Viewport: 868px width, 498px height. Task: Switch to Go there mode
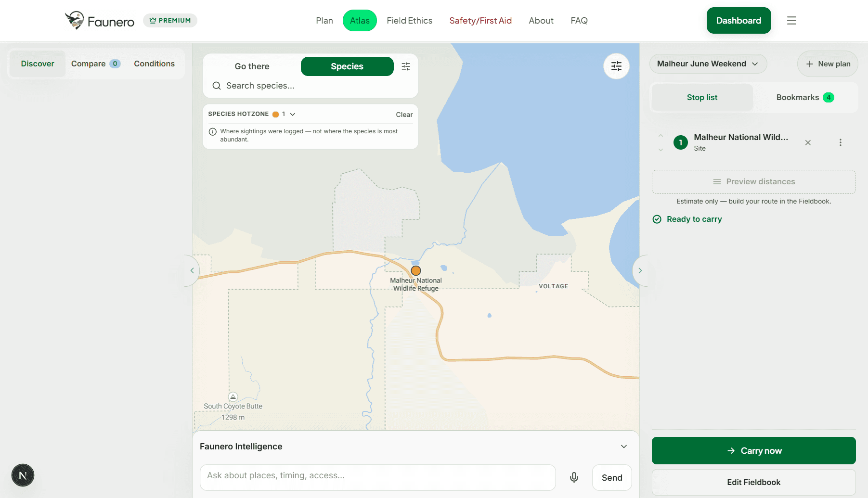(252, 66)
